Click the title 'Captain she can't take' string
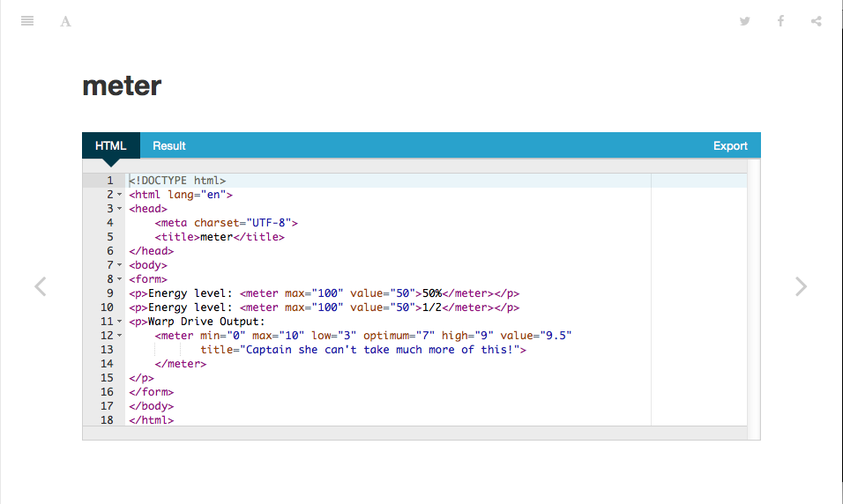843x504 pixels. pyautogui.click(x=382, y=350)
